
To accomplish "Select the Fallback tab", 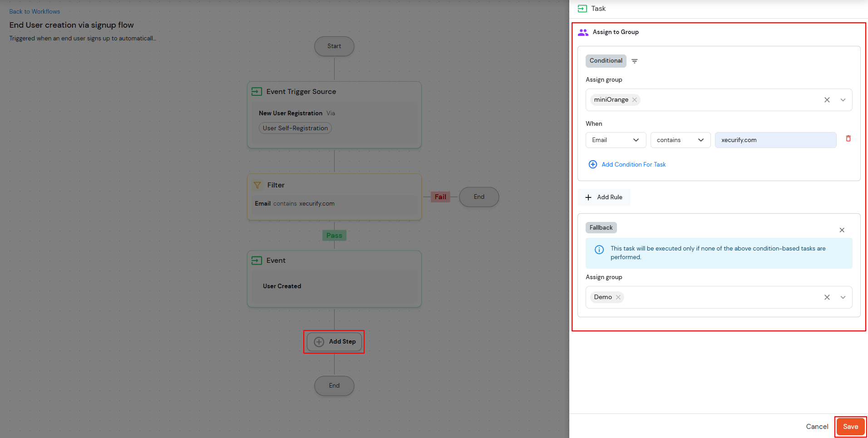I will pyautogui.click(x=601, y=227).
